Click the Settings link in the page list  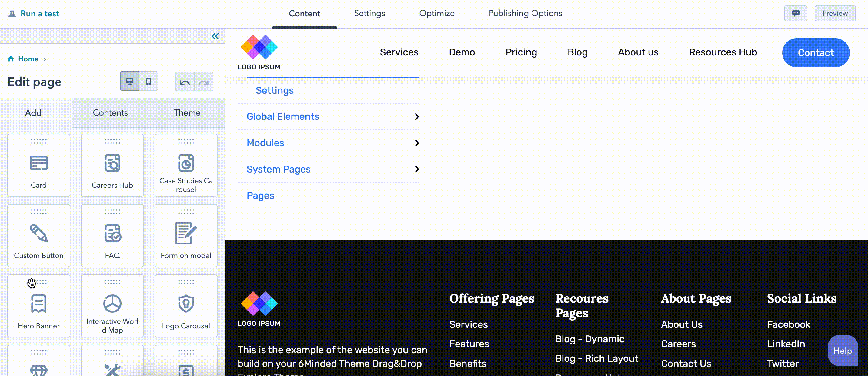(x=275, y=90)
